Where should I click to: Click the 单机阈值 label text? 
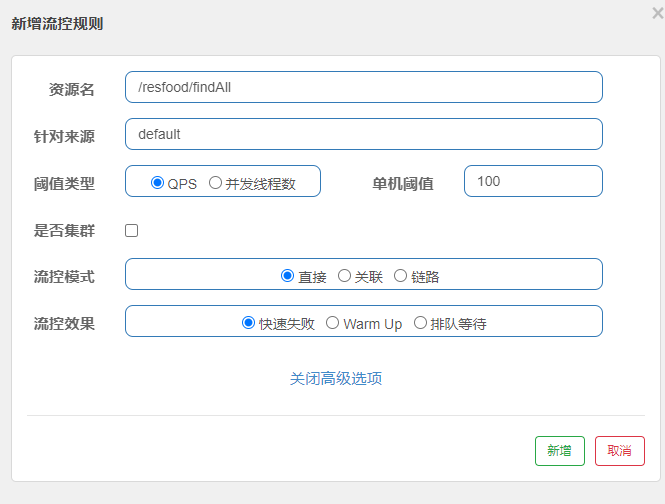[x=403, y=183]
